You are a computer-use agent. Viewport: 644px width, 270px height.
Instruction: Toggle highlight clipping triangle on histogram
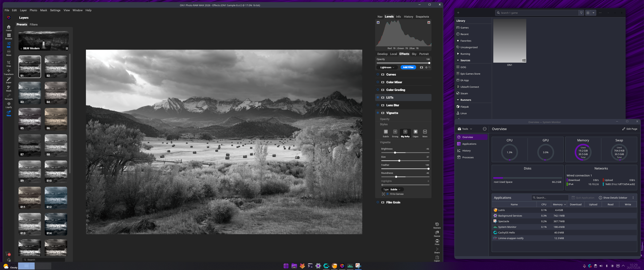click(x=429, y=22)
